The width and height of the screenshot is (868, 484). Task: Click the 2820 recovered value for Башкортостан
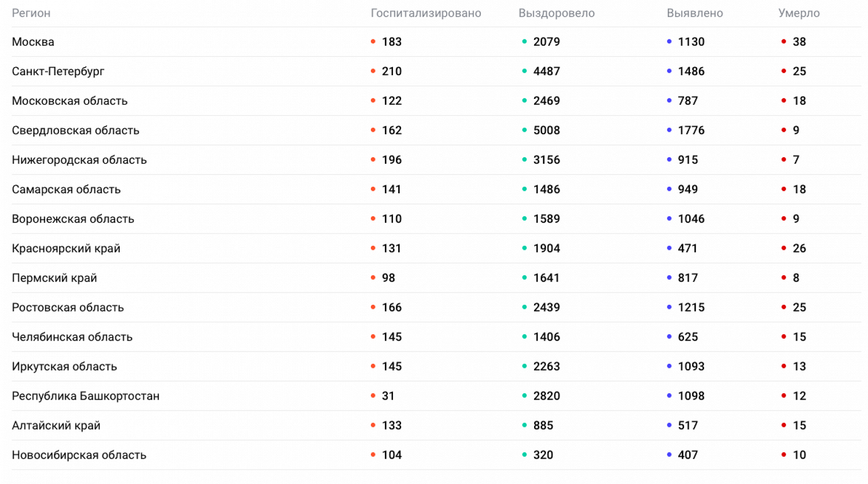coord(547,396)
